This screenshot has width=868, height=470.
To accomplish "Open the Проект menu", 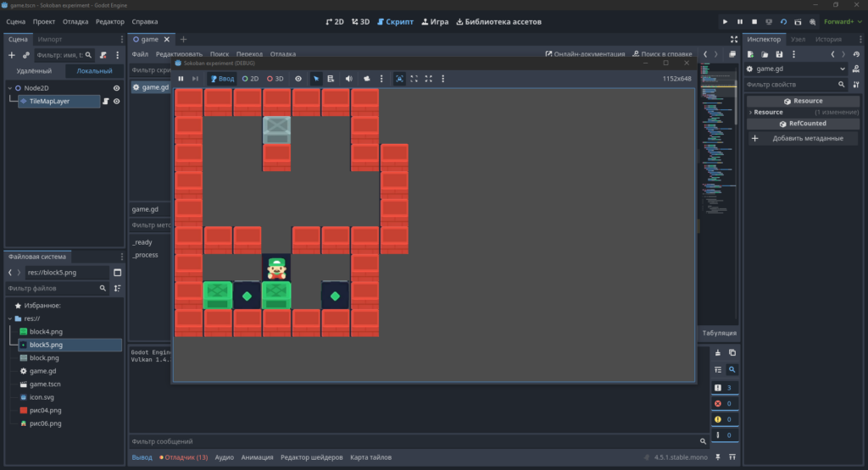I will click(44, 21).
